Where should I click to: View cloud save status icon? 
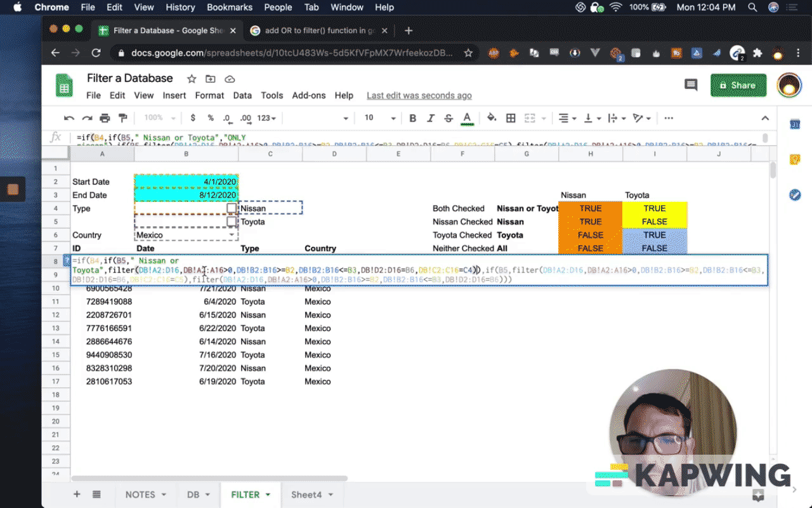pyautogui.click(x=230, y=79)
